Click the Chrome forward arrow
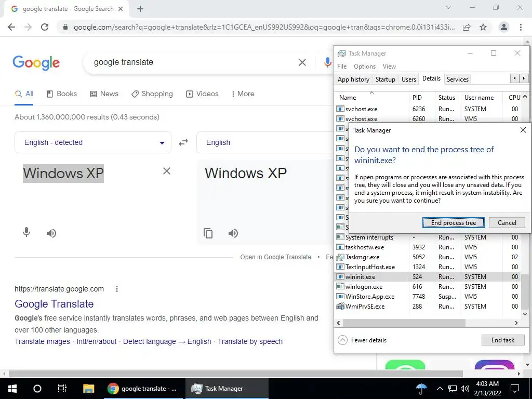This screenshot has width=532, height=399. (x=28, y=27)
